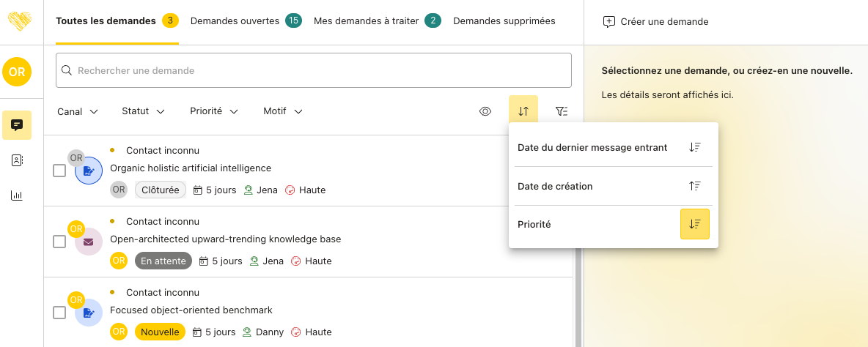868x347 pixels.
Task: Tick the checkbox for Focused object-oriented benchmark
Action: [x=59, y=313]
